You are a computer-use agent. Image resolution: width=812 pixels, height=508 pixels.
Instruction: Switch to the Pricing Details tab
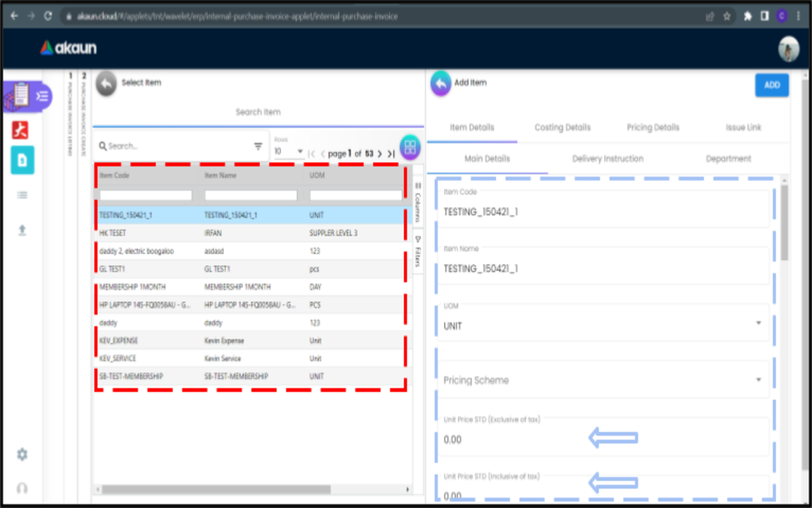tap(652, 128)
